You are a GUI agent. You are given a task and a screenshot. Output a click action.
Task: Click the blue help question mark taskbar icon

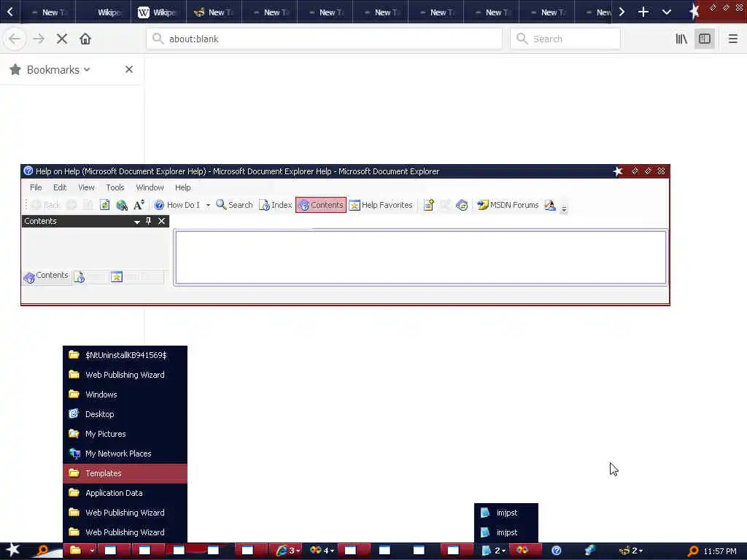pyautogui.click(x=556, y=551)
